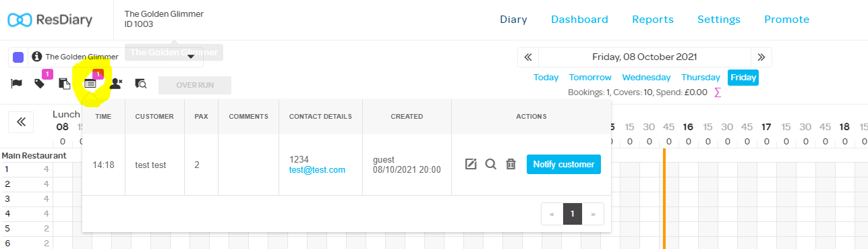The image size is (868, 249).
Task: Click the remove user icon
Action: click(x=115, y=84)
